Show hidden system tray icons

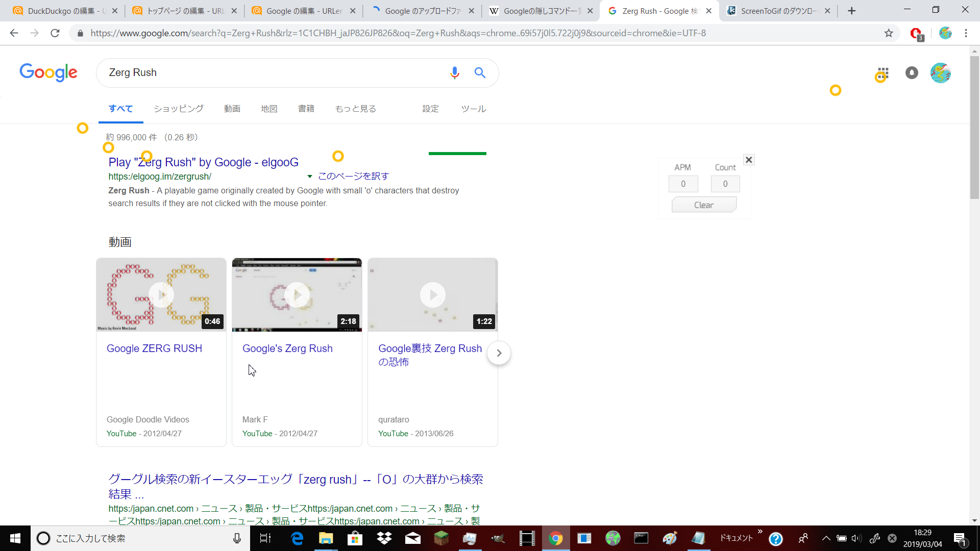pyautogui.click(x=826, y=538)
